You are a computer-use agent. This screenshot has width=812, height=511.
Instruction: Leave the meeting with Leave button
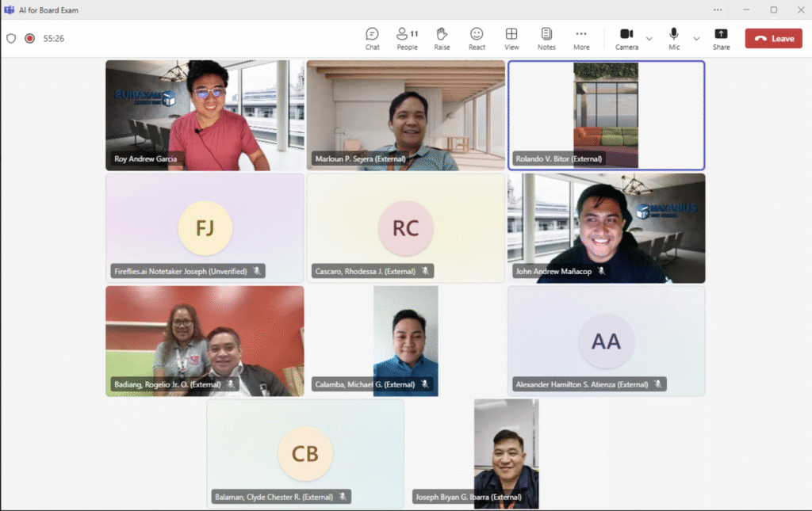click(x=773, y=38)
